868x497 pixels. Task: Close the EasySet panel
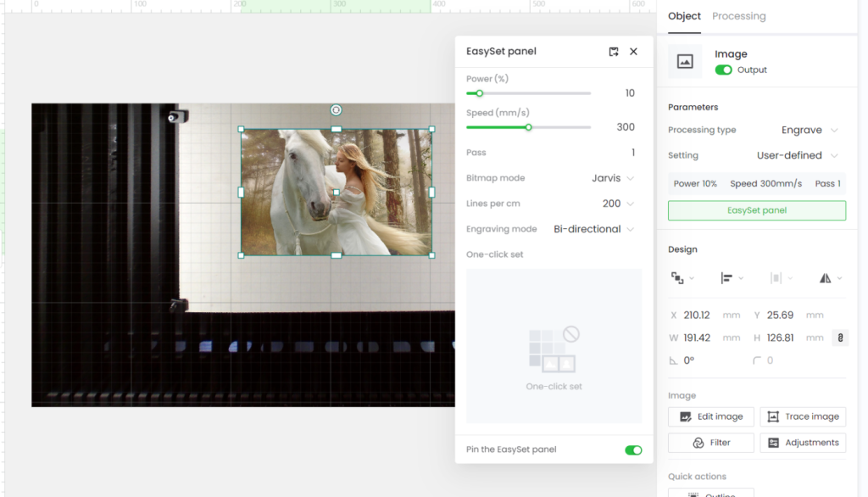point(633,51)
